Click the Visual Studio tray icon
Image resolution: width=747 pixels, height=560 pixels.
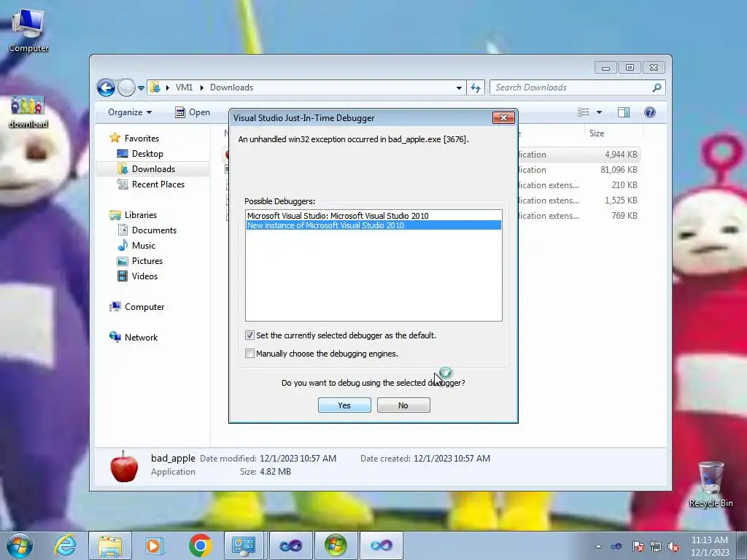point(616,546)
